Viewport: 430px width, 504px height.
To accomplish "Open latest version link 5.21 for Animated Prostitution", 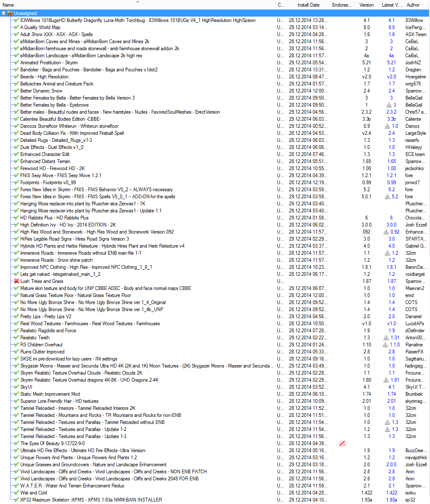I will (391, 63).
